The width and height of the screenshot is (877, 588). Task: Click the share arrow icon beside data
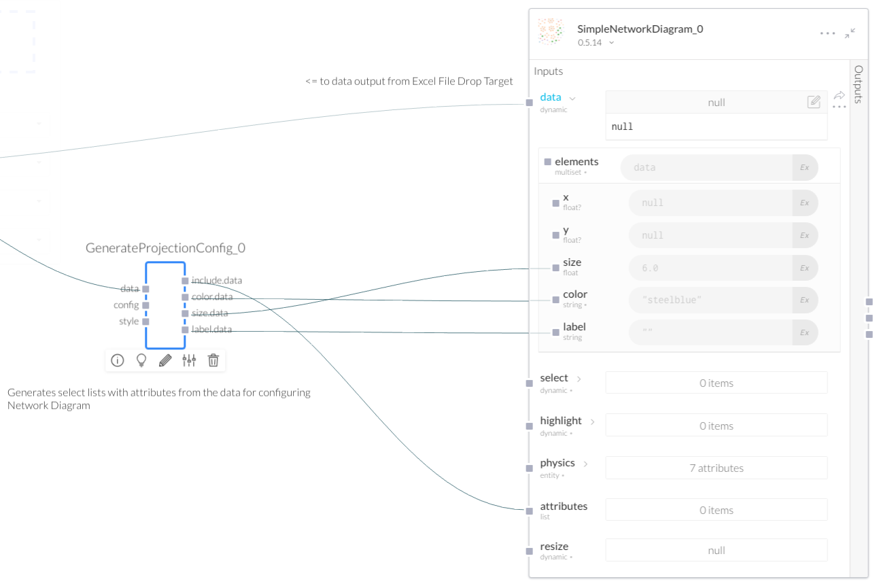839,95
